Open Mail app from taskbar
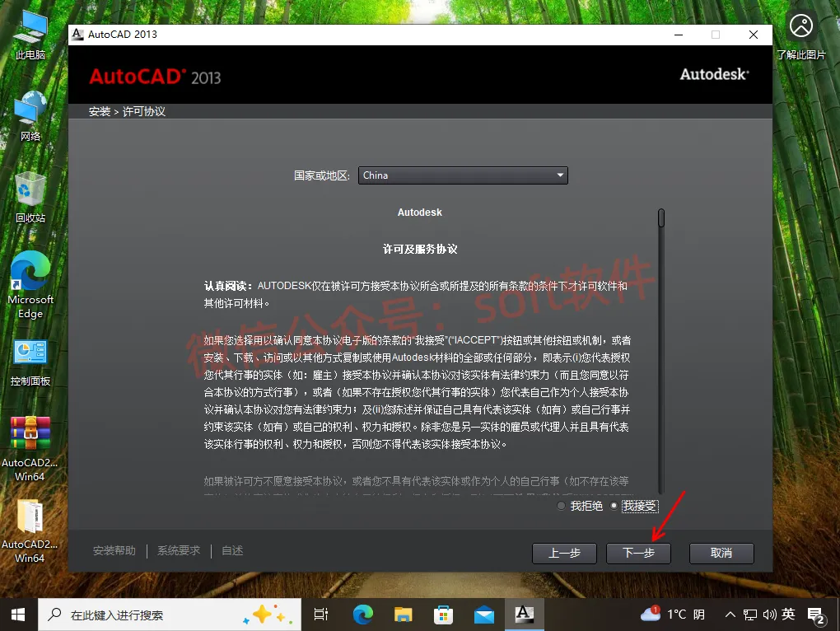Viewport: 840px width, 631px height. pyautogui.click(x=484, y=615)
